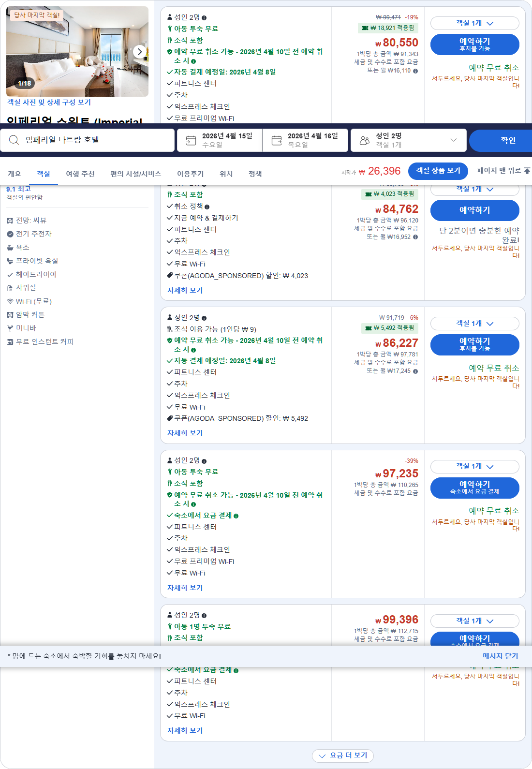Click the 전기 주전자 amenity icon

(x=10, y=234)
